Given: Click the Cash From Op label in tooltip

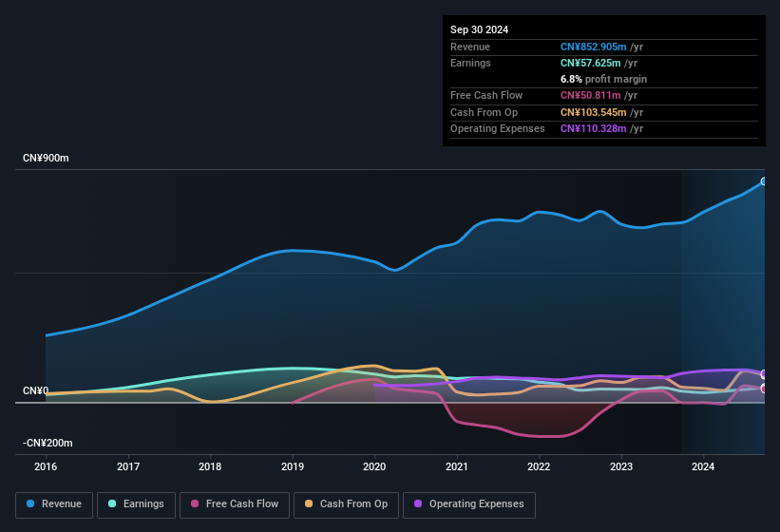Looking at the screenshot, I should coord(484,112).
